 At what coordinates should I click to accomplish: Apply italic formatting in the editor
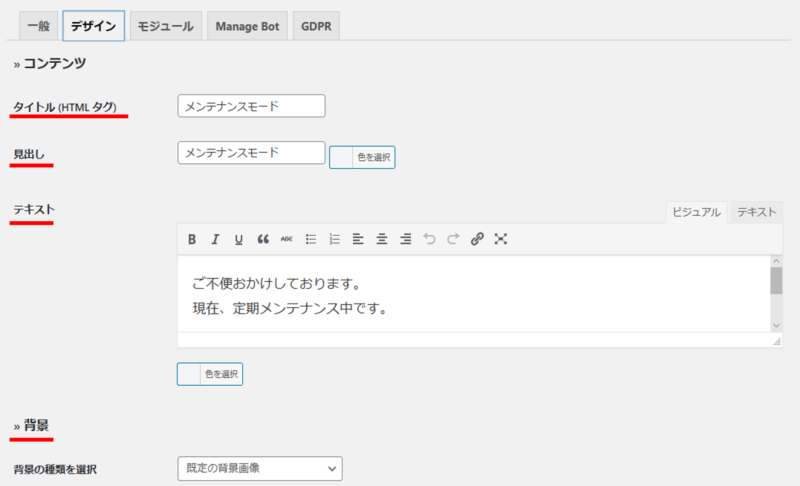coord(215,239)
